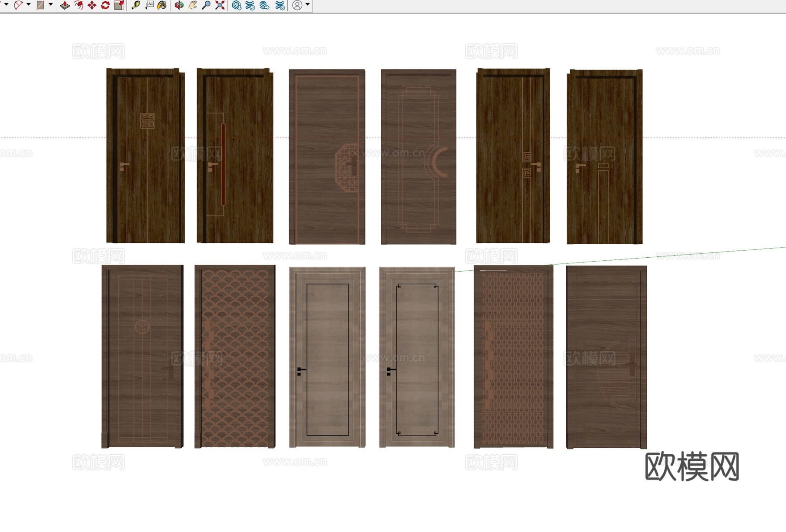Select the Pan hand tool
Screen dimensions: 786x532
(193, 5)
